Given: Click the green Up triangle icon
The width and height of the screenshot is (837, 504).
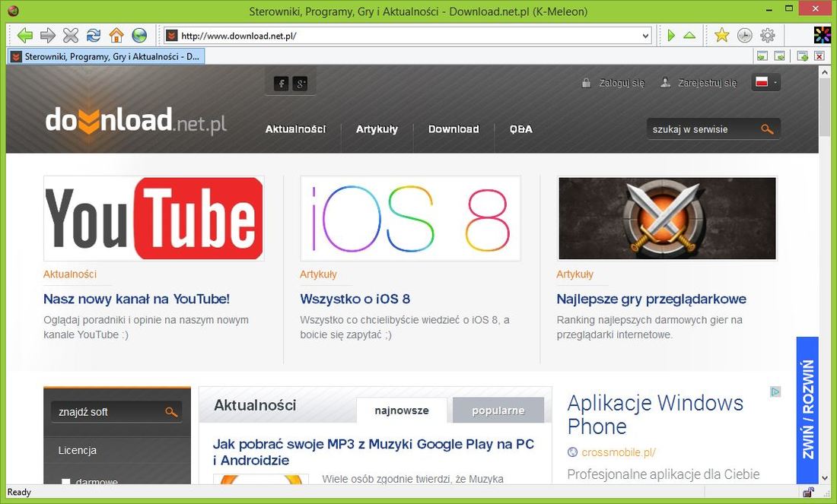Looking at the screenshot, I should click(689, 36).
